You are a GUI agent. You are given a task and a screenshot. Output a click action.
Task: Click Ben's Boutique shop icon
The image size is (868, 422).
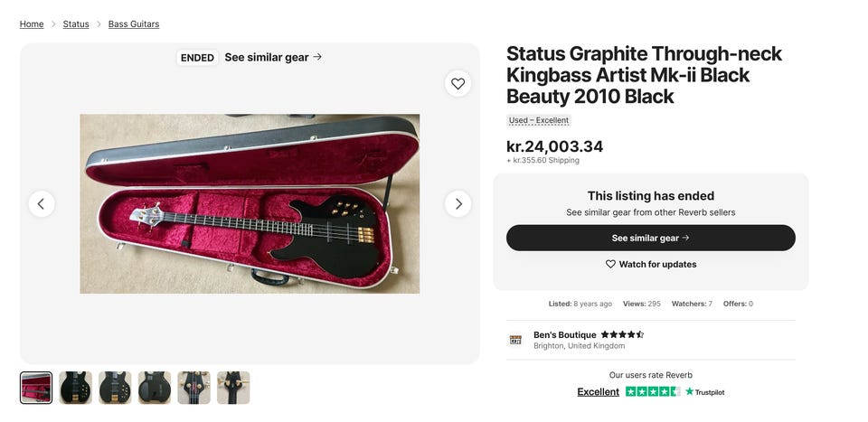click(x=515, y=340)
